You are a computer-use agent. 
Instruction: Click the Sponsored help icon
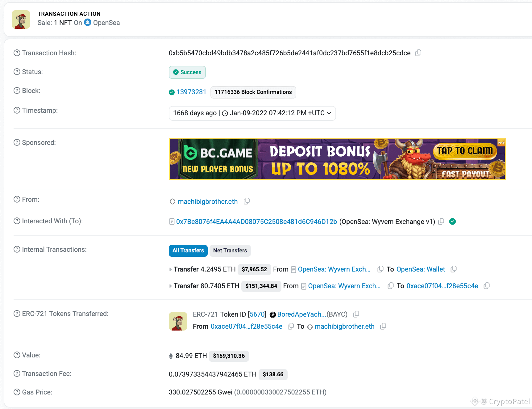tap(17, 142)
